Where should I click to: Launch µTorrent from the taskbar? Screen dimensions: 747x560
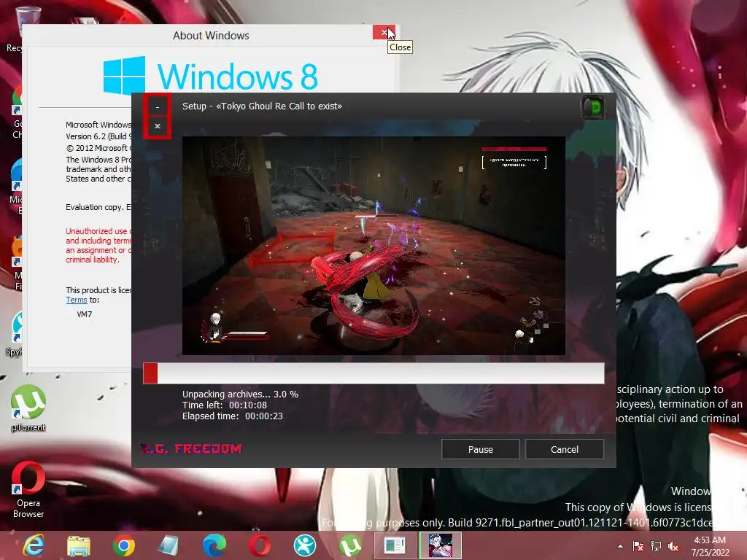[x=349, y=545]
